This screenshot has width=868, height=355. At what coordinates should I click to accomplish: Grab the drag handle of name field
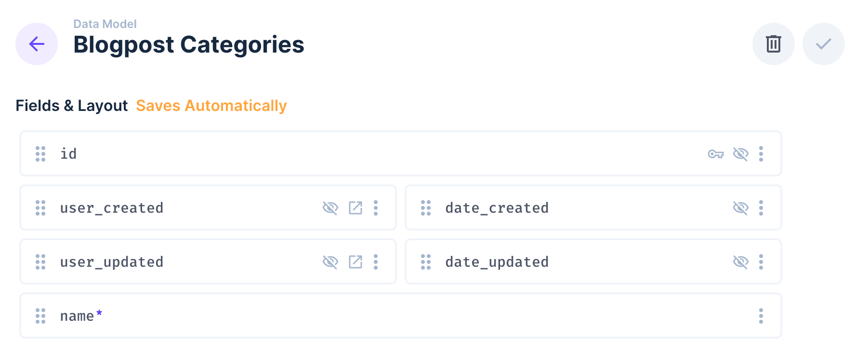[x=40, y=316]
